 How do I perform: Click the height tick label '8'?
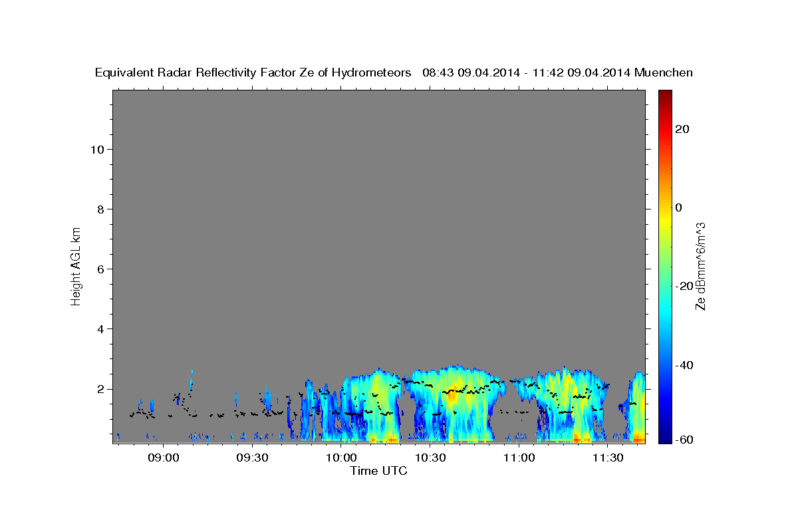coord(100,209)
